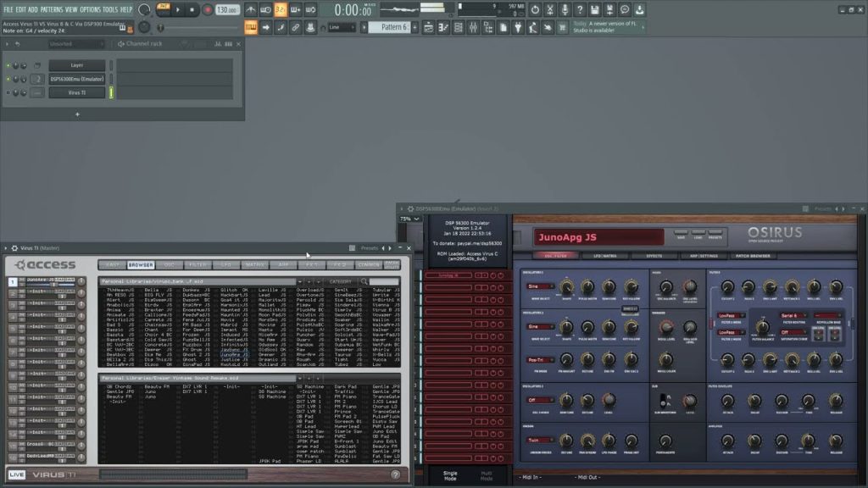Mute the Layer channel with green light
This screenshot has width=868, height=488.
coord(8,65)
